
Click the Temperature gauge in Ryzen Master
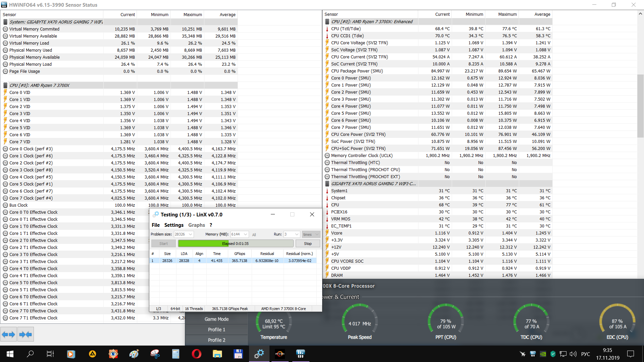[x=274, y=322]
